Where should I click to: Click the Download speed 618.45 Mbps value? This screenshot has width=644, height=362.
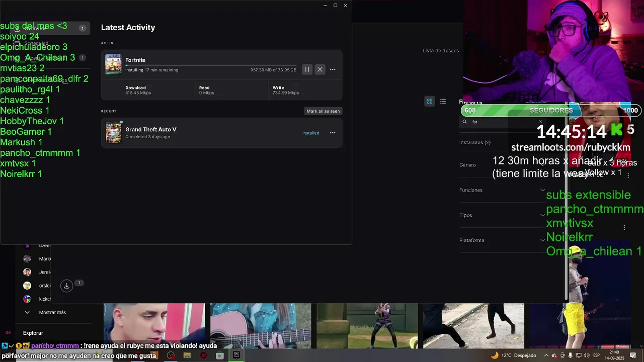[x=138, y=93]
